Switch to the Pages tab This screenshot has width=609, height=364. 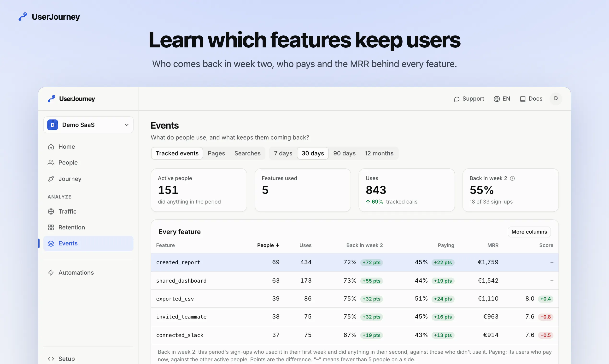216,153
